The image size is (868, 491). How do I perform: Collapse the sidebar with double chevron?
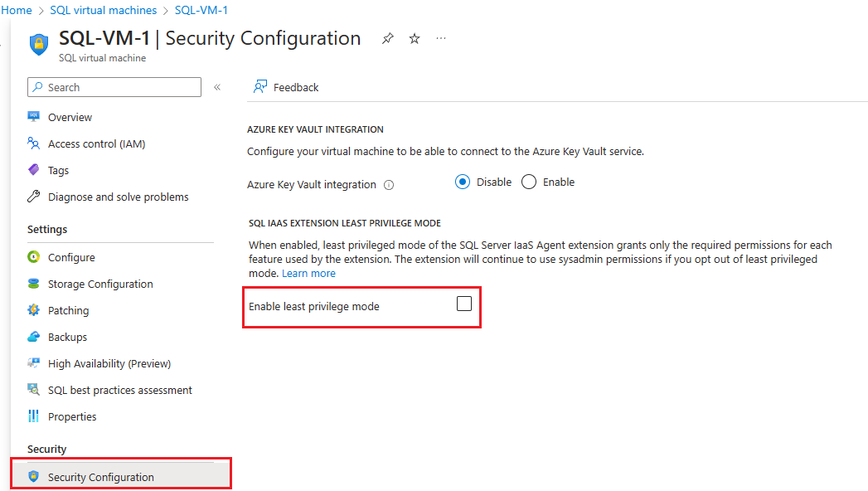(216, 87)
